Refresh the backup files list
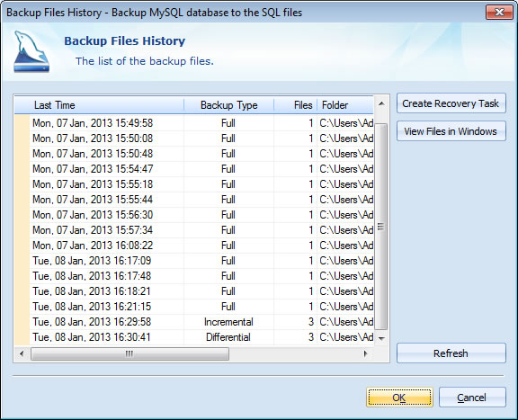The width and height of the screenshot is (518, 420). pyautogui.click(x=451, y=353)
